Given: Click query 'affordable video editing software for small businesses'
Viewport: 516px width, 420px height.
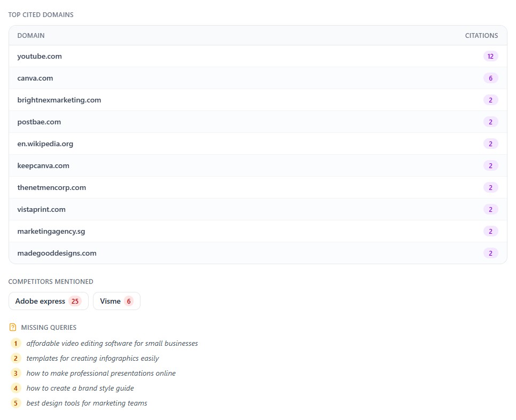Looking at the screenshot, I should pos(112,343).
